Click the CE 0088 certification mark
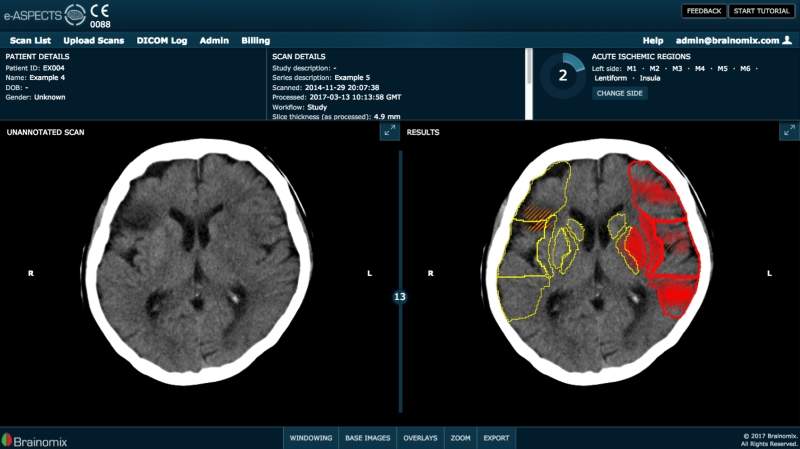The image size is (800, 449). tap(100, 16)
